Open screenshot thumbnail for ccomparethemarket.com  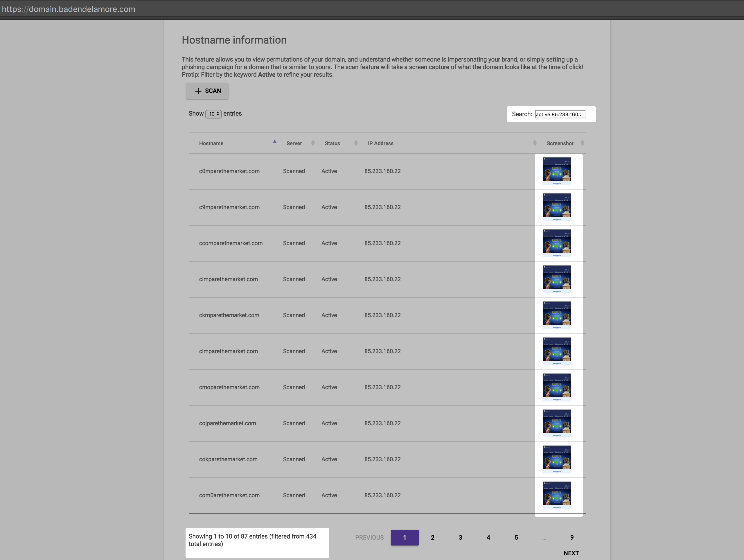coord(557,243)
